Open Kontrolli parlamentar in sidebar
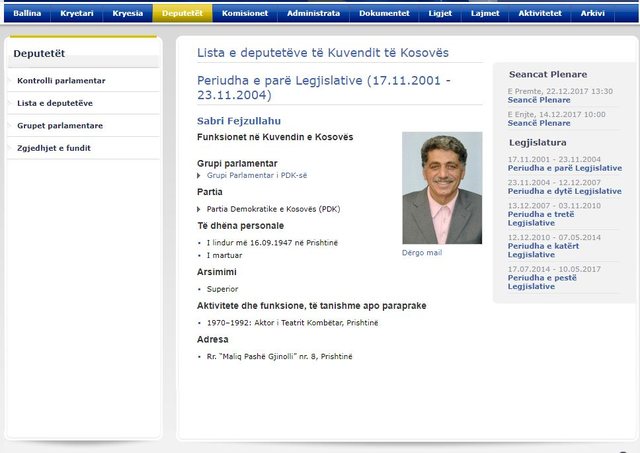640x453 pixels. (x=61, y=81)
